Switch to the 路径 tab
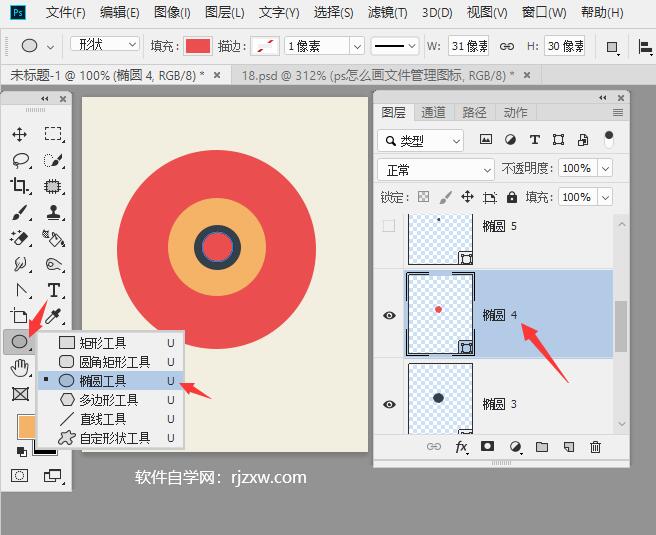656x535 pixels. pos(474,112)
